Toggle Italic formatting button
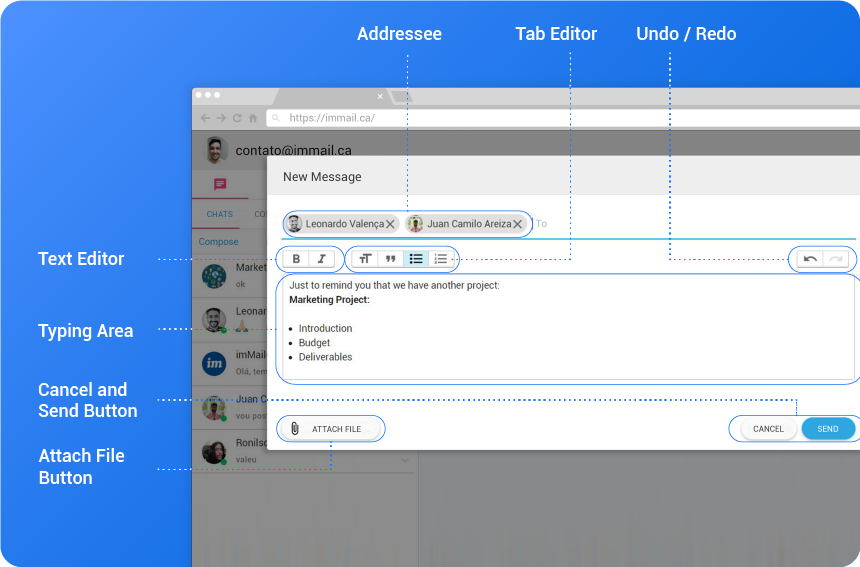The image size is (860, 567). [322, 259]
